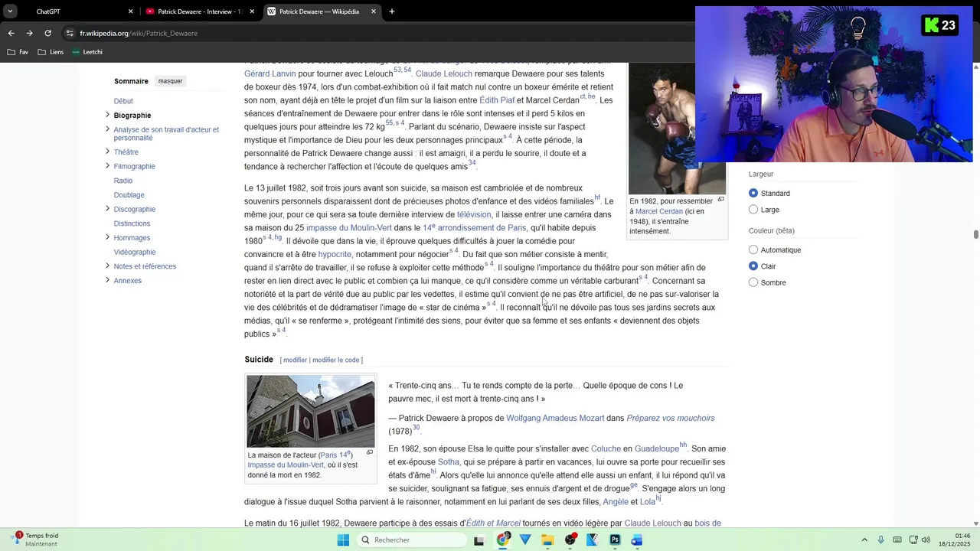
Task: Open the volume speaker icon in tray
Action: pyautogui.click(x=926, y=540)
